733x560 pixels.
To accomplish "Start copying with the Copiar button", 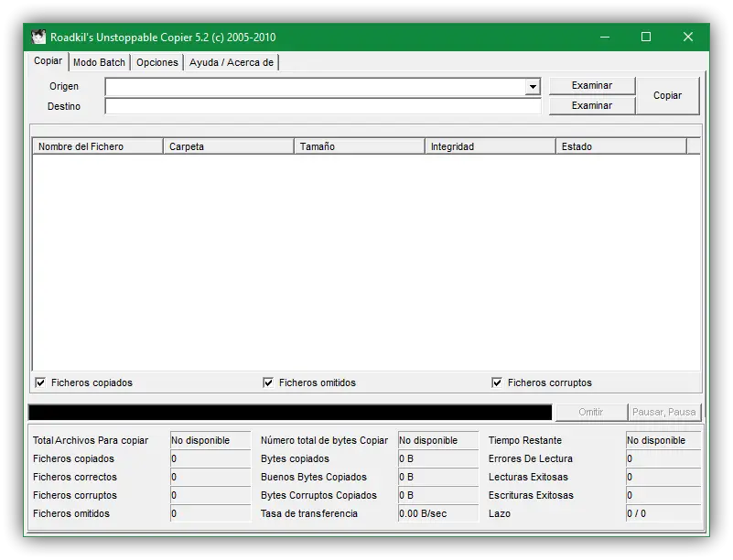I will pyautogui.click(x=667, y=95).
